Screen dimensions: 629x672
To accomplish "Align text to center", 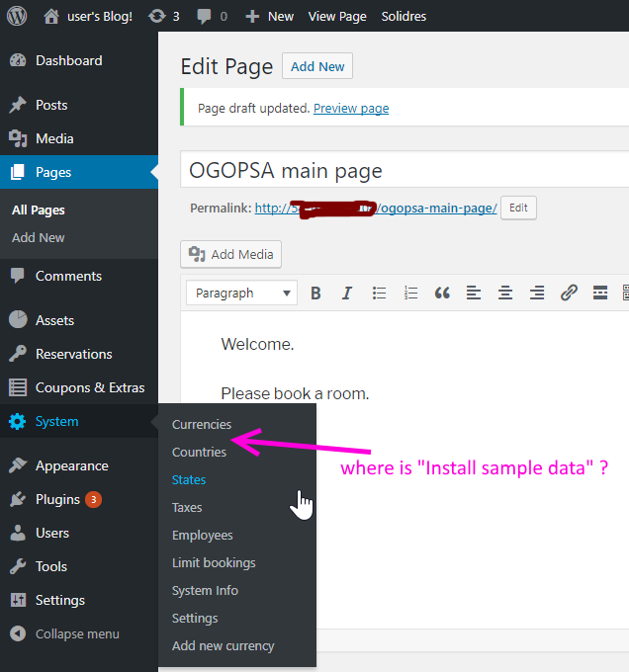I will tap(505, 294).
